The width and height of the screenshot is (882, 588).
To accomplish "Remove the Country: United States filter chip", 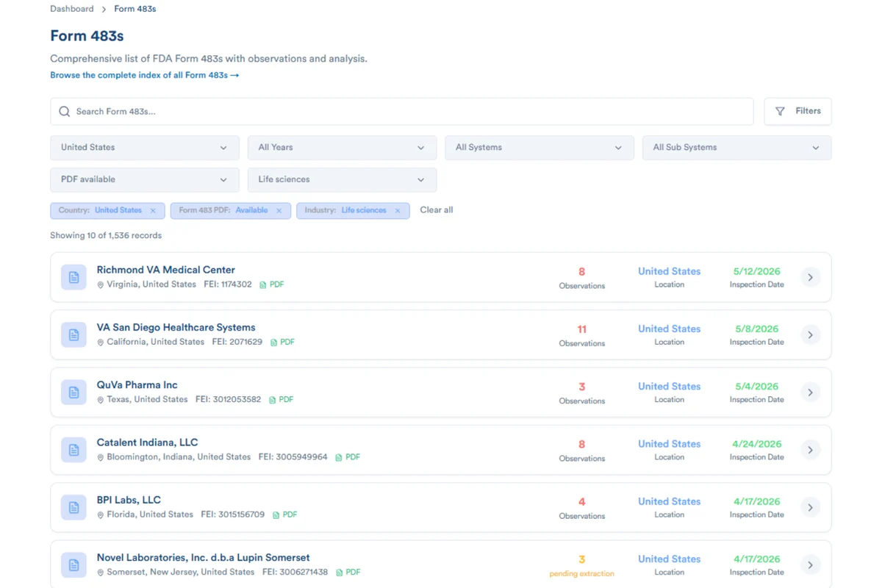I will 153,211.
